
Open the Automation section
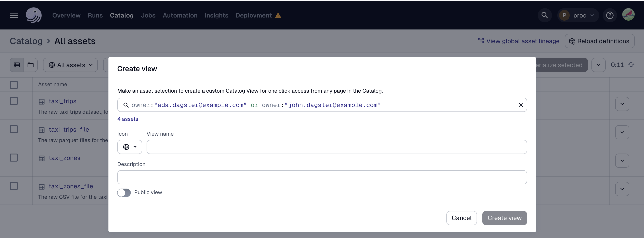pyautogui.click(x=180, y=15)
